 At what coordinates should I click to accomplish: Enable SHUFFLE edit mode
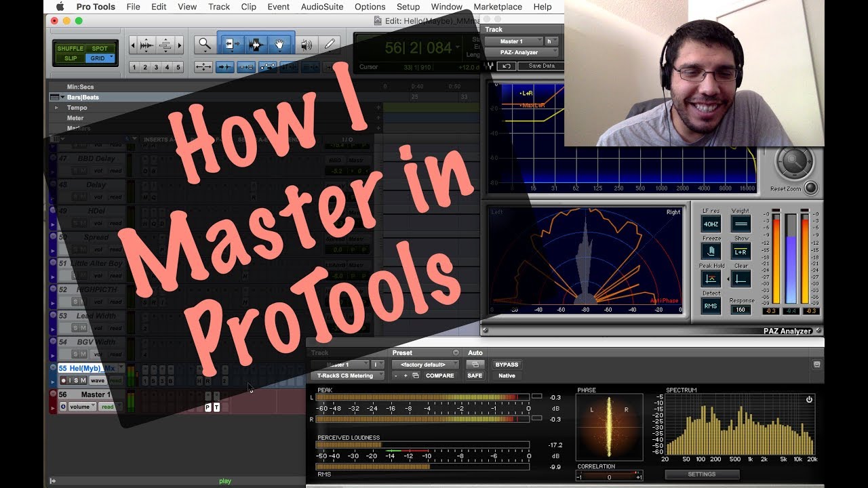coord(71,49)
